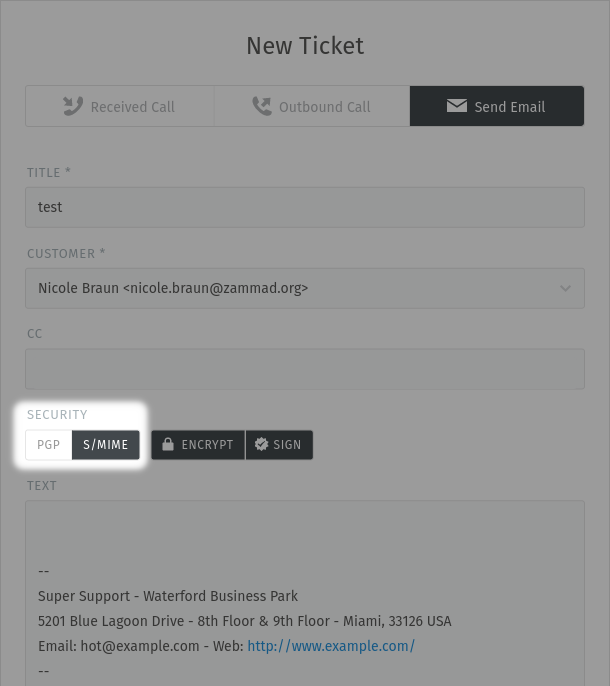
Task: Toggle the Sign option label
Action: point(287,445)
